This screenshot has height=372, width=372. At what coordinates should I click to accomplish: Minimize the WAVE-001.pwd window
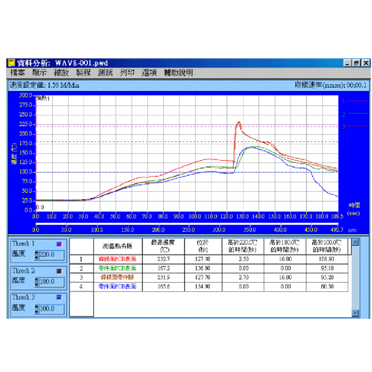(x=347, y=63)
